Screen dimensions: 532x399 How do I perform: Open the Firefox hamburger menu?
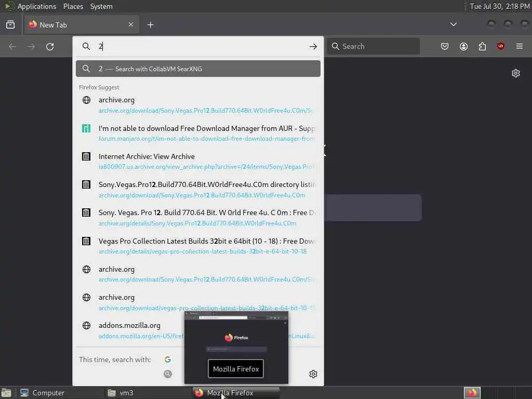click(x=520, y=46)
